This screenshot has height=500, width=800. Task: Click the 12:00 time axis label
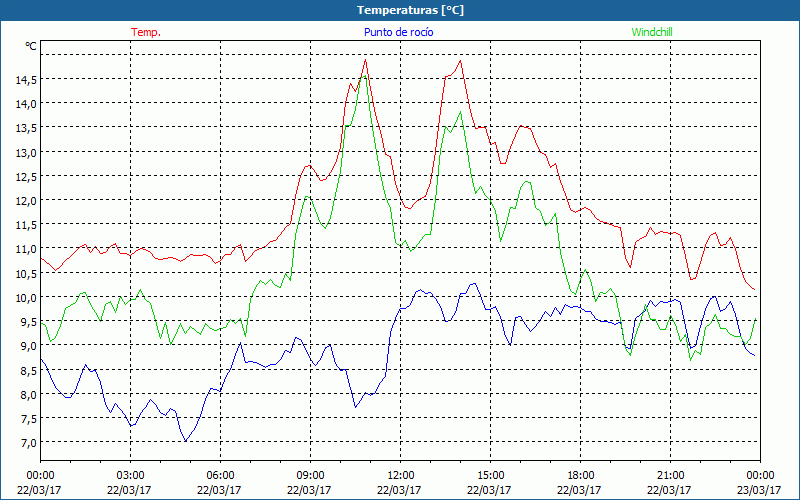[401, 475]
